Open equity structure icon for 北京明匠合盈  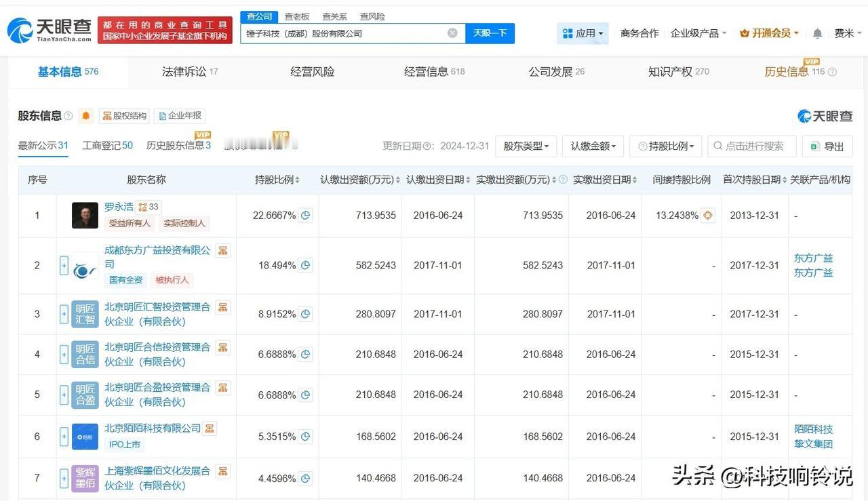pyautogui.click(x=222, y=388)
